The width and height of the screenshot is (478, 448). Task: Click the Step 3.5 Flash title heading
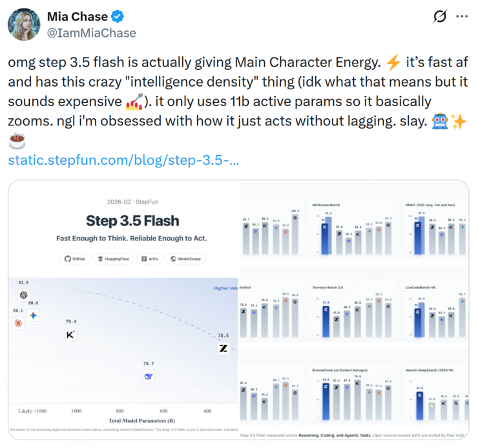[132, 221]
